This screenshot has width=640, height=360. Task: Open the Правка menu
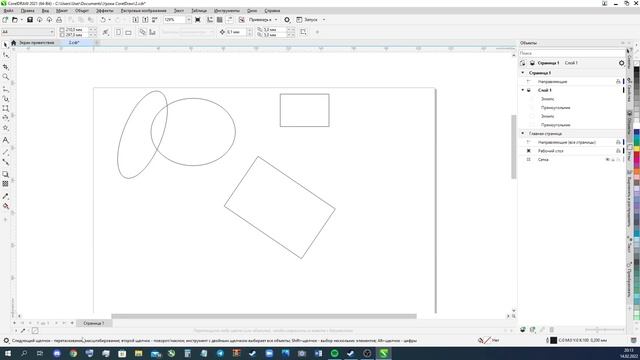tap(27, 11)
